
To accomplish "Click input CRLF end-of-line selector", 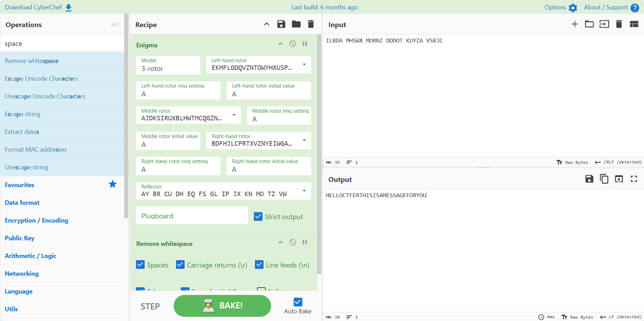I will tap(618, 162).
